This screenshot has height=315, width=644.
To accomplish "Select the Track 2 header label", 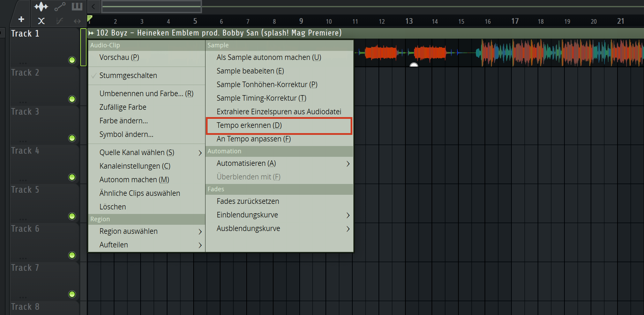I will [x=25, y=73].
